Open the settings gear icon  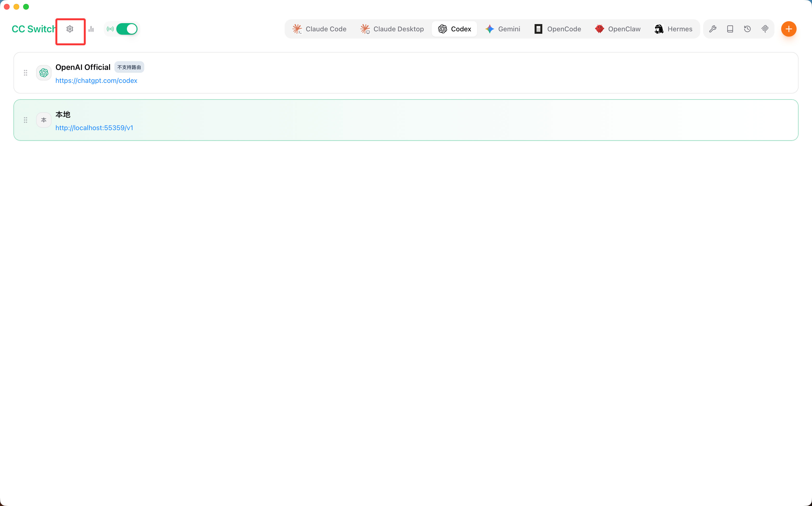[x=70, y=29]
